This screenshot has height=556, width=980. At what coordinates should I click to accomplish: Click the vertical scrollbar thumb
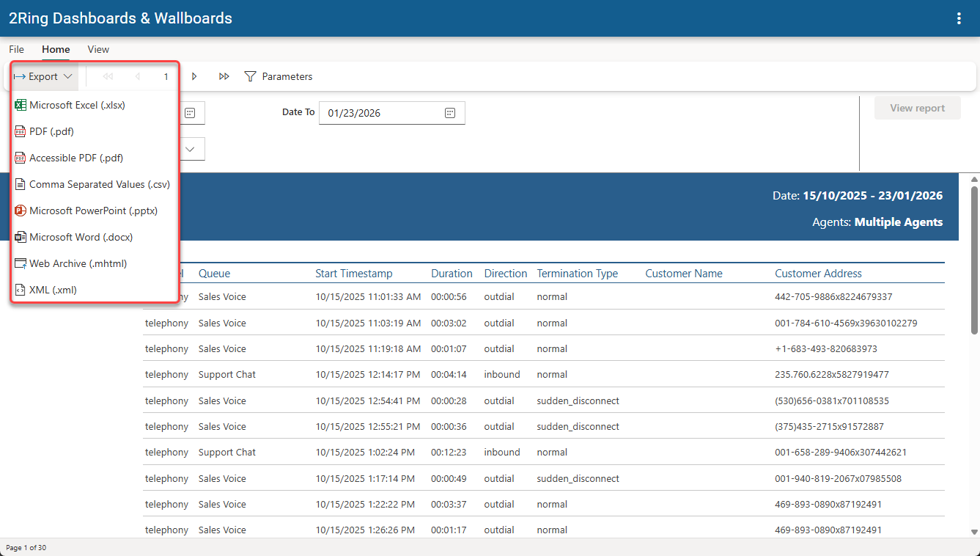(x=974, y=260)
